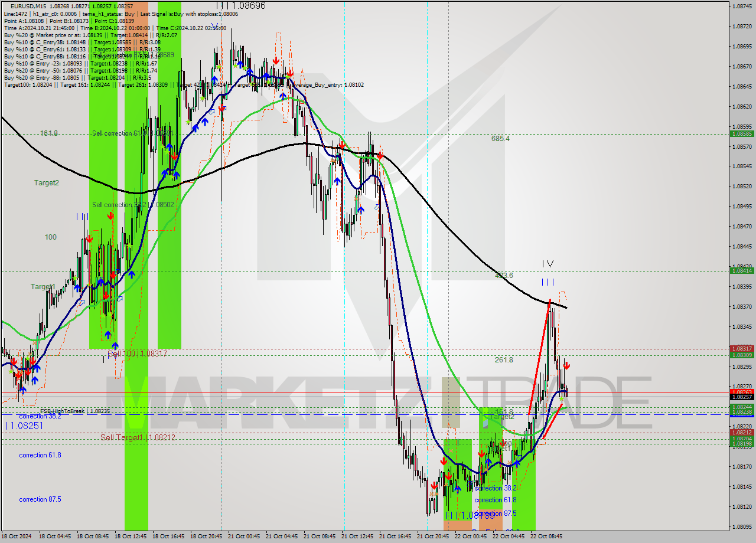Click the 1.08095 price axis label
Viewport: 756px width, 543px height.
click(742, 526)
